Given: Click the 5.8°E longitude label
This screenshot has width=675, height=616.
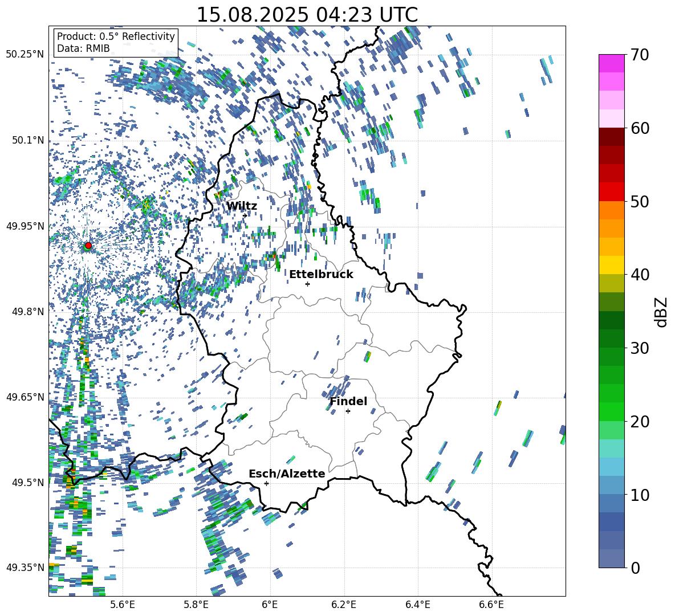Looking at the screenshot, I should pyautogui.click(x=196, y=605).
